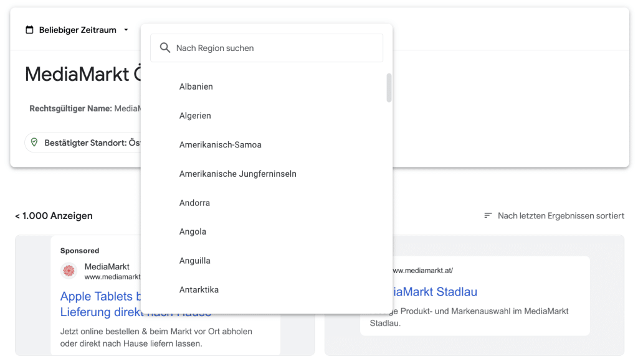Select Algerien from the region list
The height and width of the screenshot is (364, 638).
pyautogui.click(x=195, y=116)
